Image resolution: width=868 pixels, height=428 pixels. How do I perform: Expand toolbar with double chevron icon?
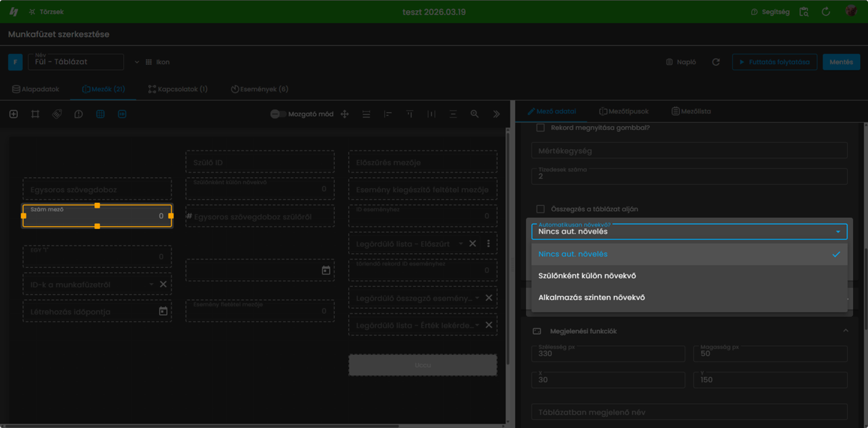point(496,114)
